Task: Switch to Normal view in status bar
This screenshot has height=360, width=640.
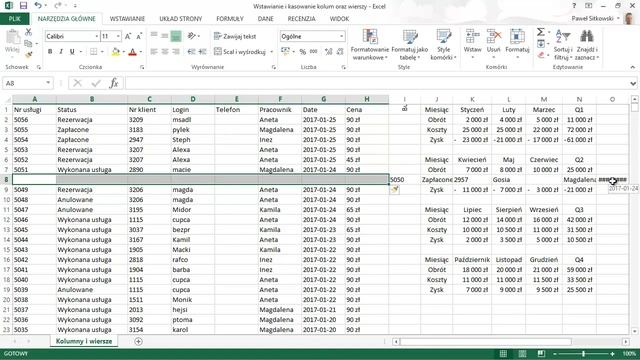Action: (503, 353)
